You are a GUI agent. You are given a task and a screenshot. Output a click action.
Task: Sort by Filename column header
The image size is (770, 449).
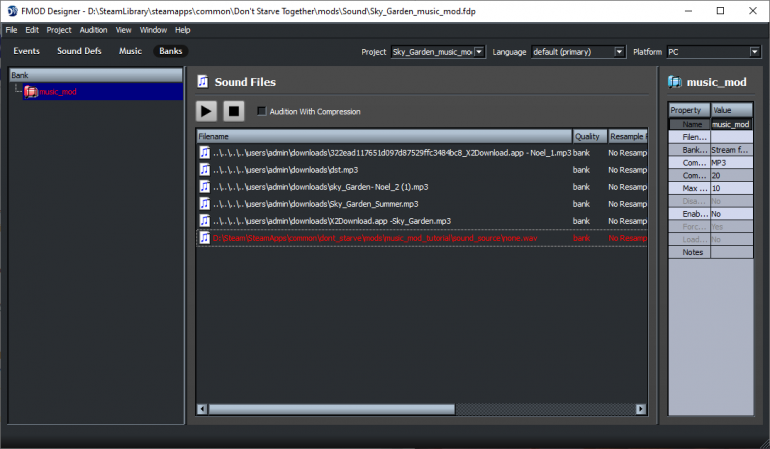click(384, 137)
